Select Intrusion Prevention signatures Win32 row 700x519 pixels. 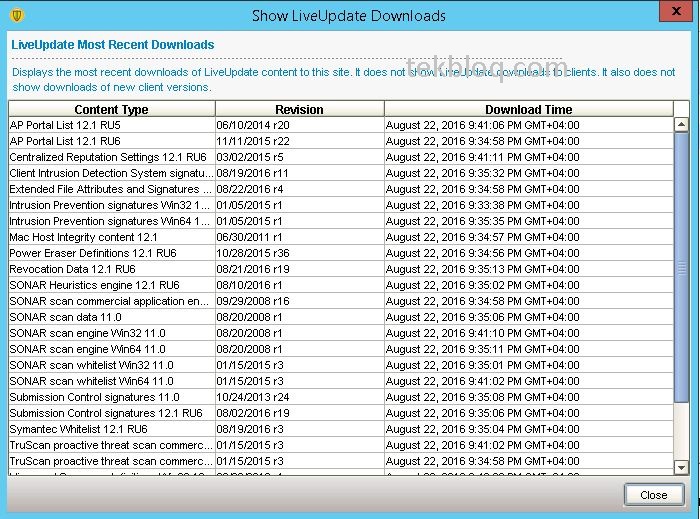pyautogui.click(x=341, y=205)
